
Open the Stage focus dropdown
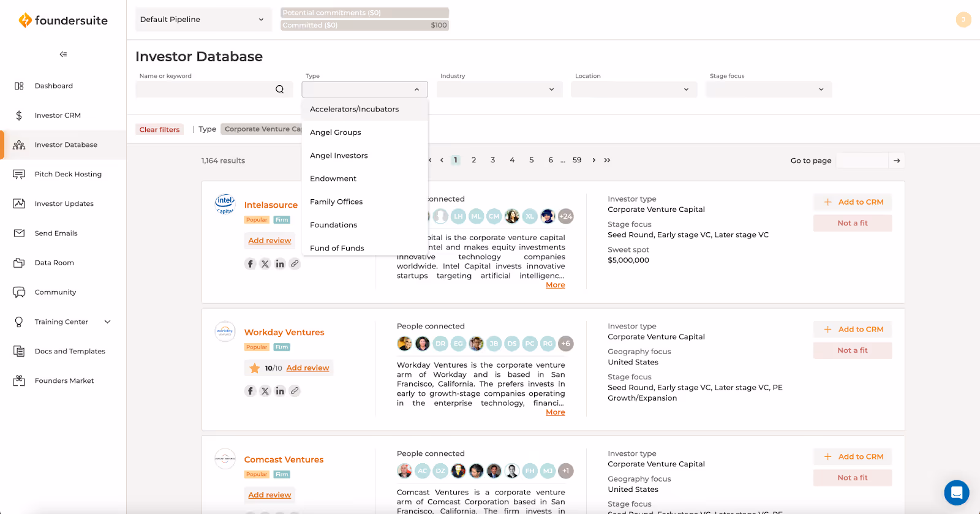(769, 89)
